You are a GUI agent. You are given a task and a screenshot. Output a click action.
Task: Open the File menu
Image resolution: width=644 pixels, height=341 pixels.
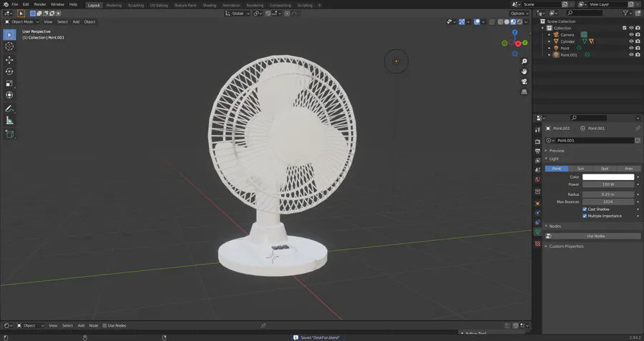[15, 4]
